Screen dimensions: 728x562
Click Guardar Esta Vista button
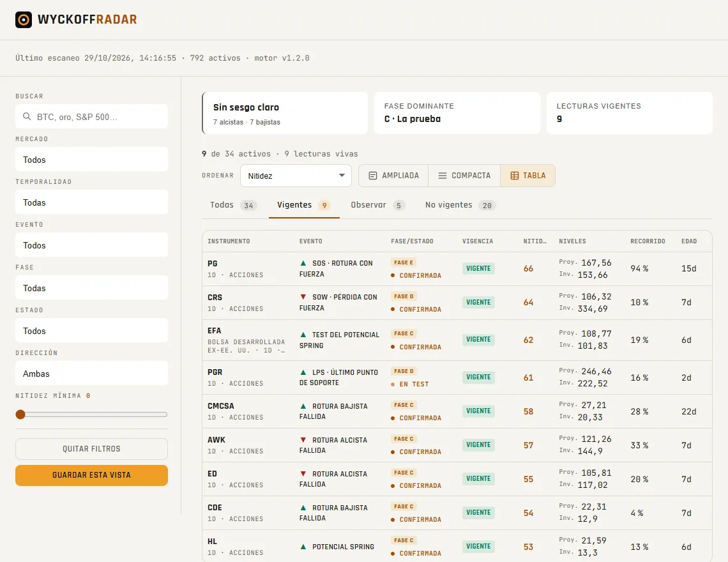(91, 475)
